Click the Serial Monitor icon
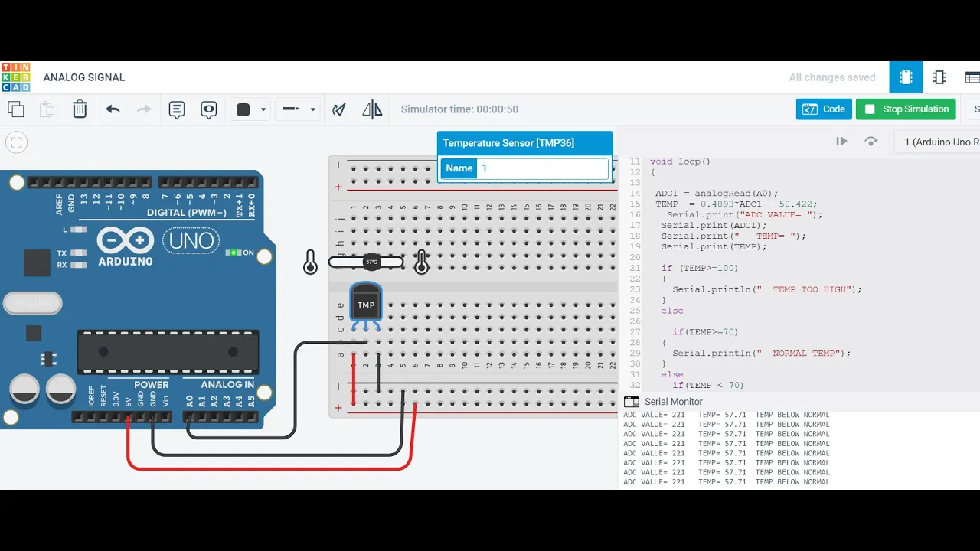The image size is (980, 551). tap(632, 402)
